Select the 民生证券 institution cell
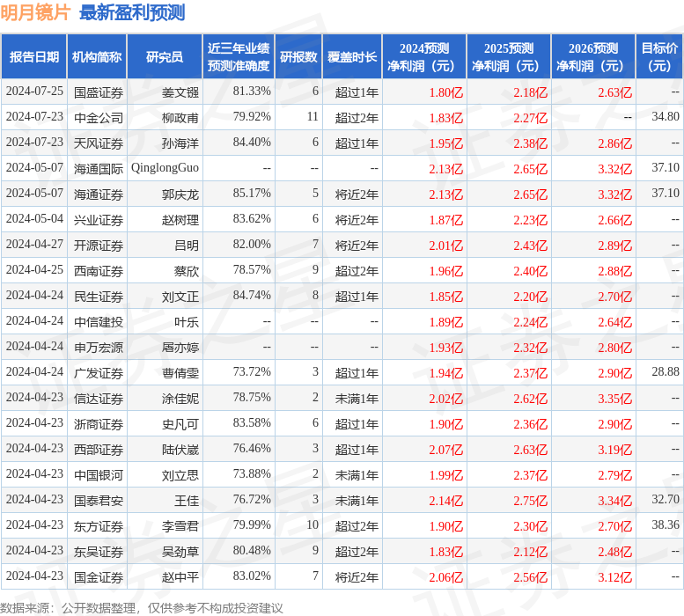The height and width of the screenshot is (616, 684). (98, 297)
